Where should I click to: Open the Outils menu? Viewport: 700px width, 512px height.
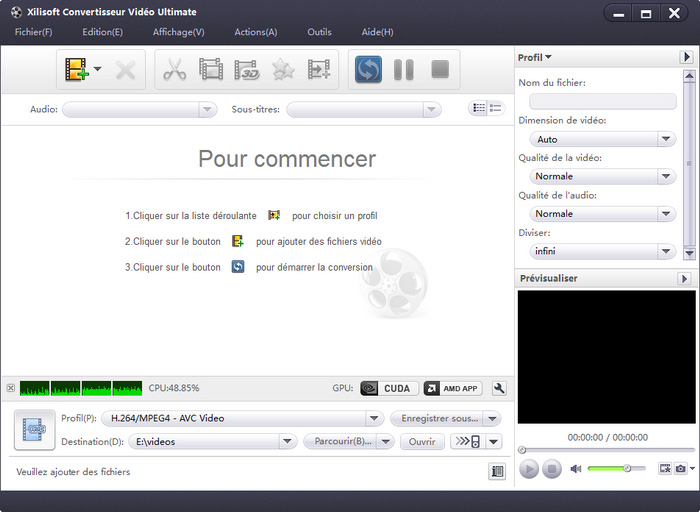pos(319,32)
